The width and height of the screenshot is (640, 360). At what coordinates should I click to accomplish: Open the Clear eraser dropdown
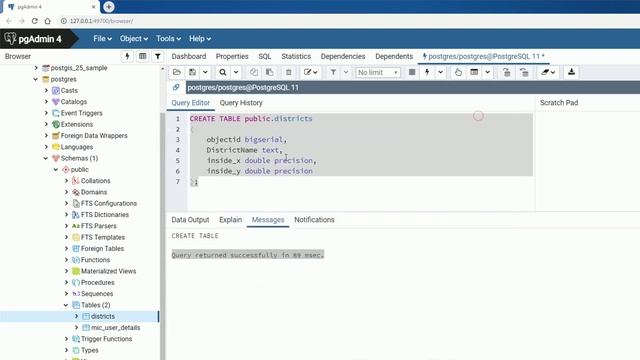tap(548, 72)
